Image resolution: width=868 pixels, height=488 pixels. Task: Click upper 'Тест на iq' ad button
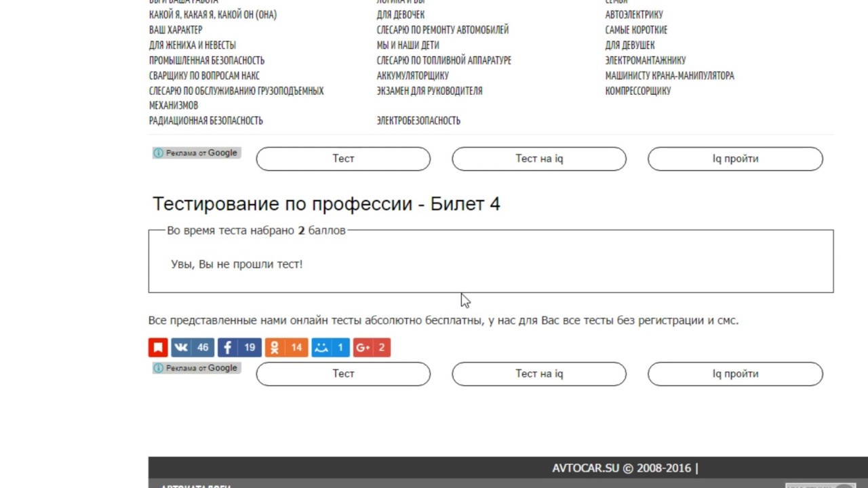539,159
